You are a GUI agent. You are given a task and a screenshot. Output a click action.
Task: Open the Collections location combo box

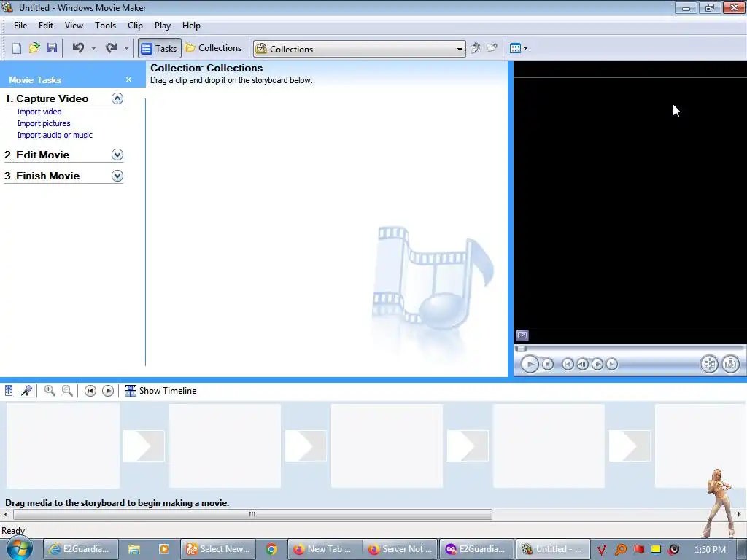pyautogui.click(x=359, y=49)
